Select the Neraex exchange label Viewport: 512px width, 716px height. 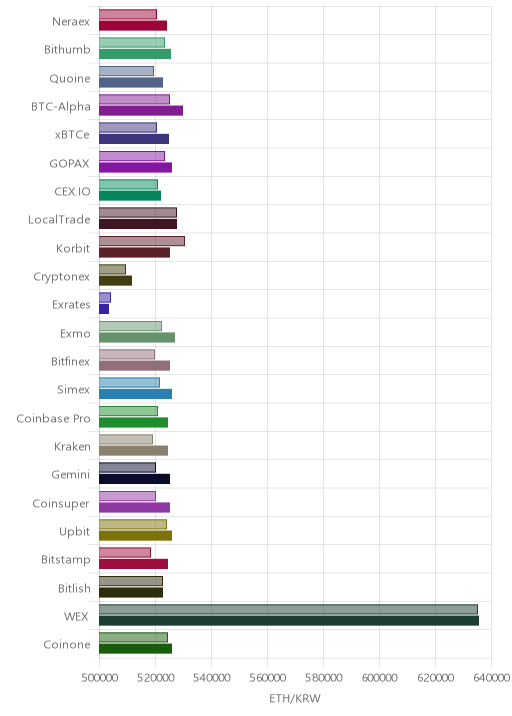click(71, 21)
